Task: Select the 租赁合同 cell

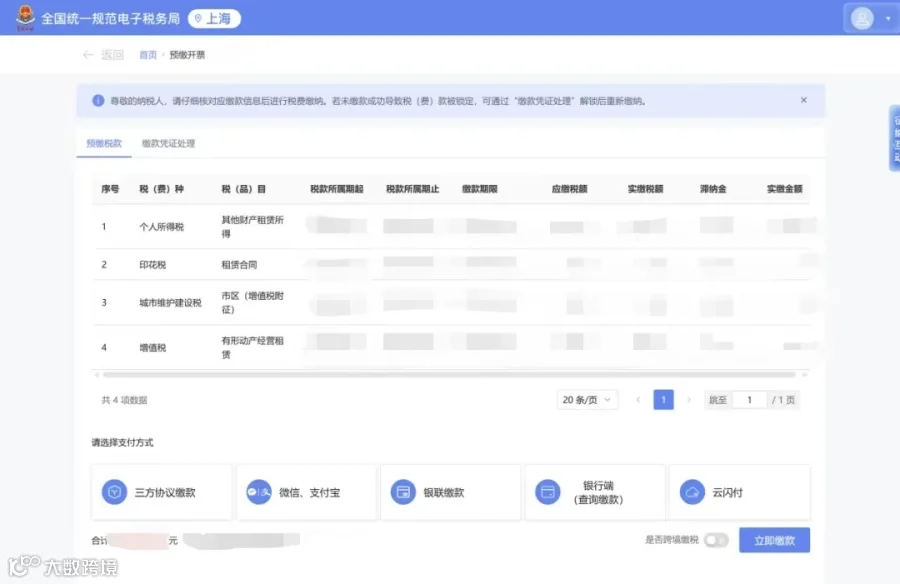Action: pos(239,265)
